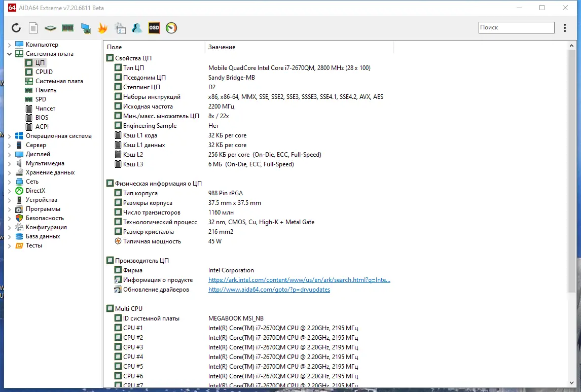Click the Свойства ЦП group header

coord(133,58)
